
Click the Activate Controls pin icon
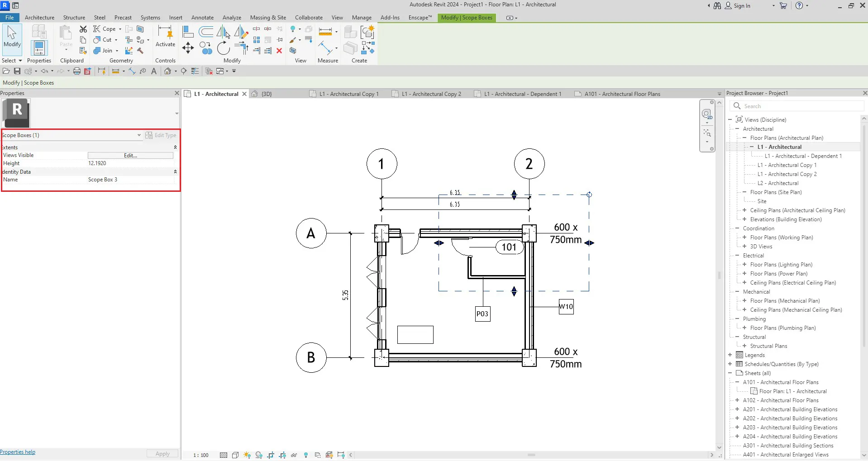tap(165, 33)
